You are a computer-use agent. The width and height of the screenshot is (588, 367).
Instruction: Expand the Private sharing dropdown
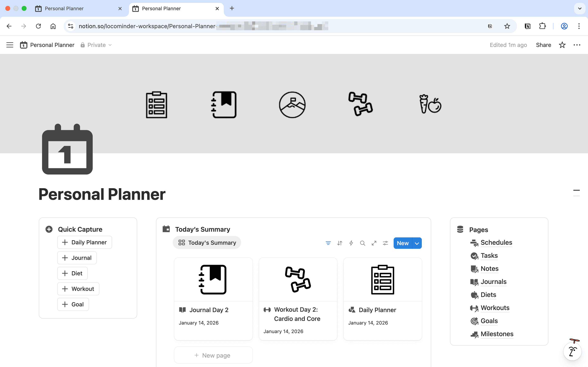[110, 45]
